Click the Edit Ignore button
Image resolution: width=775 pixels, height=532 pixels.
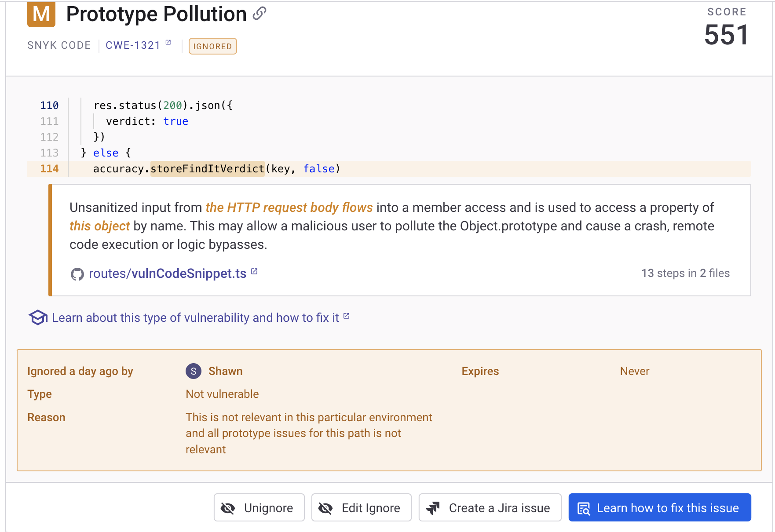pos(361,507)
